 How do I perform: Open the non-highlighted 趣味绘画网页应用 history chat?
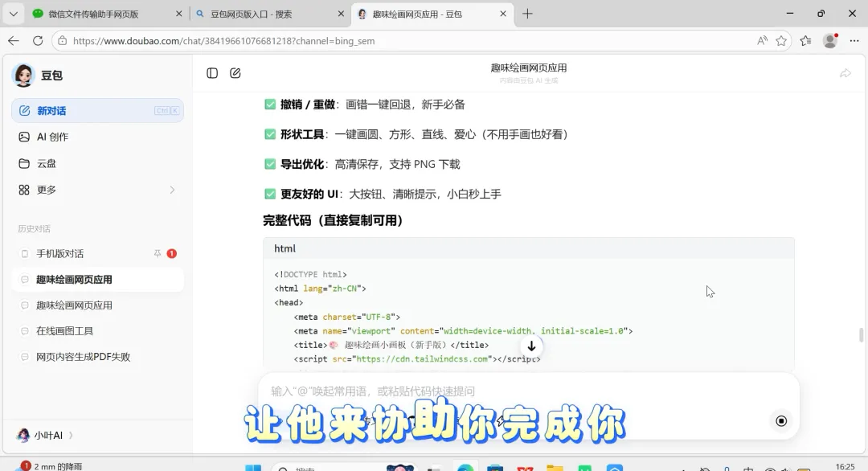point(97,305)
